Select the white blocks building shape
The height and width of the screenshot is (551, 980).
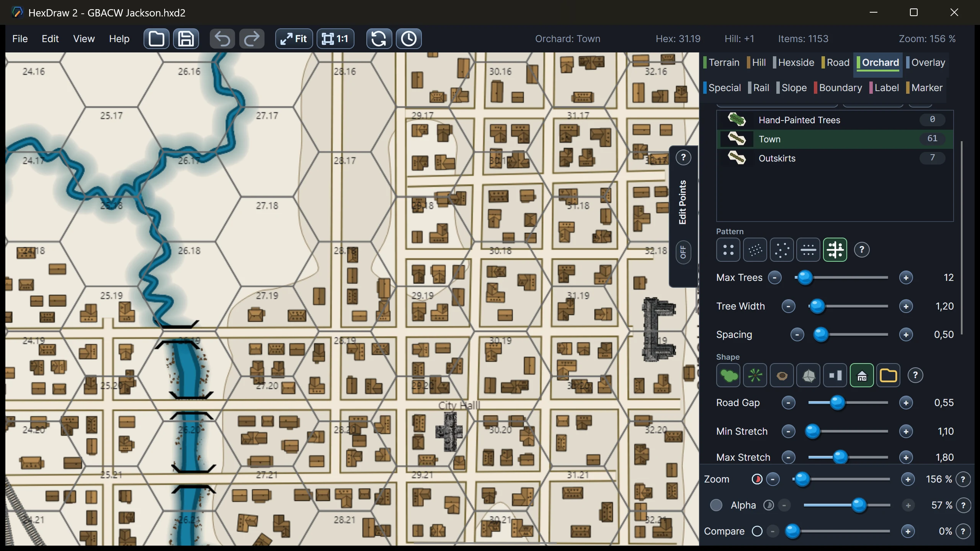[835, 375]
